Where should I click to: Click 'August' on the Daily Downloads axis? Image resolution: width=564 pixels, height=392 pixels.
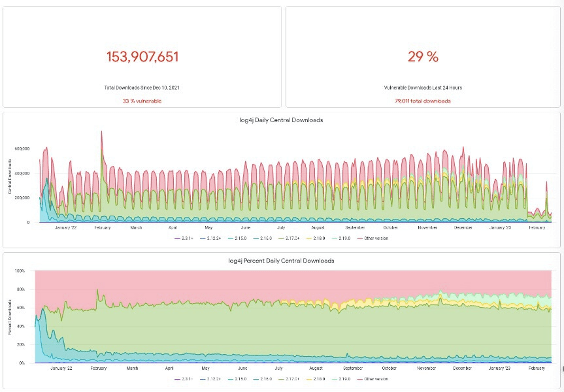point(318,227)
